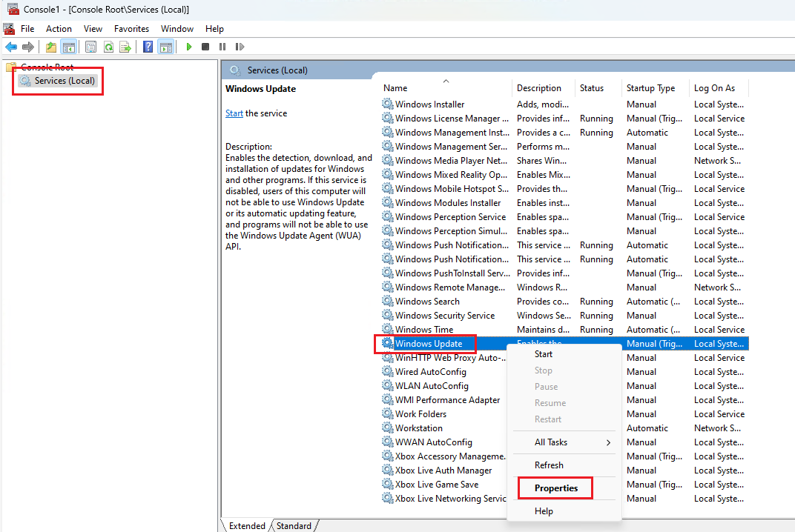The height and width of the screenshot is (532, 795).
Task: Choose Refresh in the context menu
Action: pos(564,465)
